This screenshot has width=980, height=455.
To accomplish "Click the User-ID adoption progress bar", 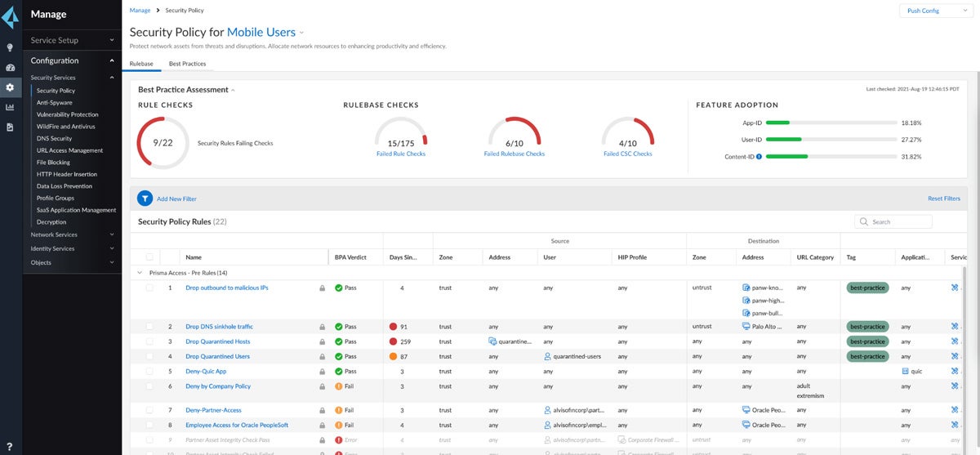I will [x=830, y=140].
